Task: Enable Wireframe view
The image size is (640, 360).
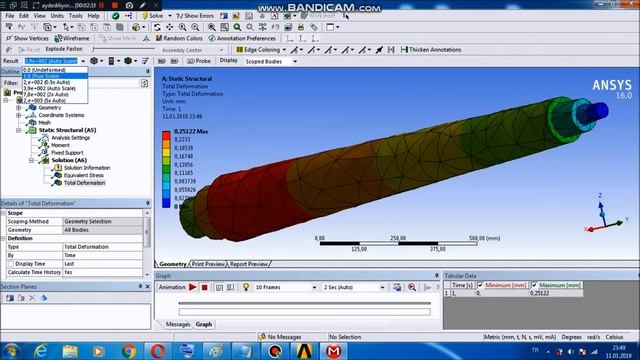Action: pos(72,38)
